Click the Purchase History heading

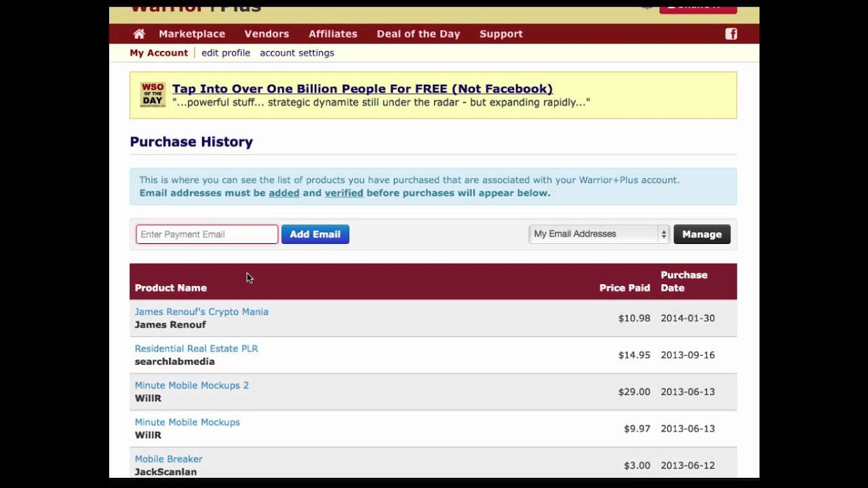click(191, 142)
